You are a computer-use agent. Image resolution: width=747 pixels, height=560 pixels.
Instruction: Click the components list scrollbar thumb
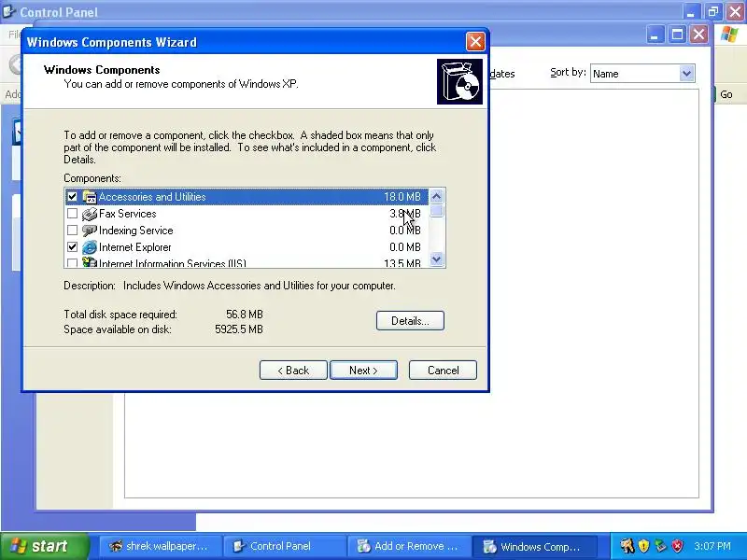436,211
